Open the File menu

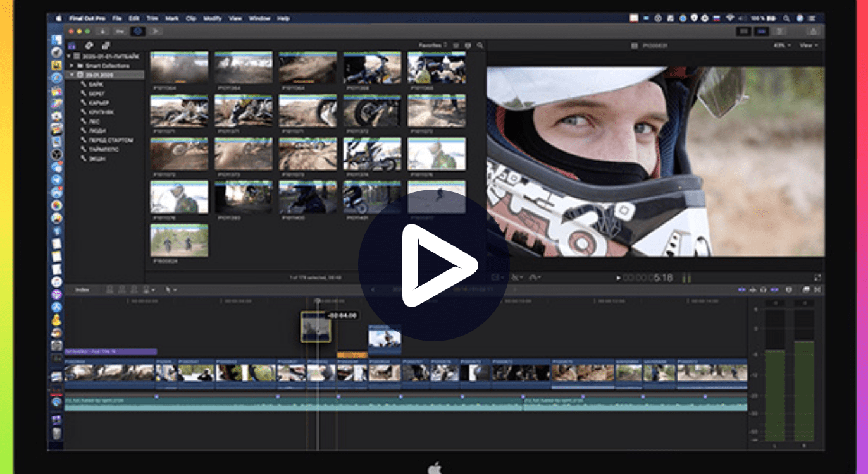(117, 18)
